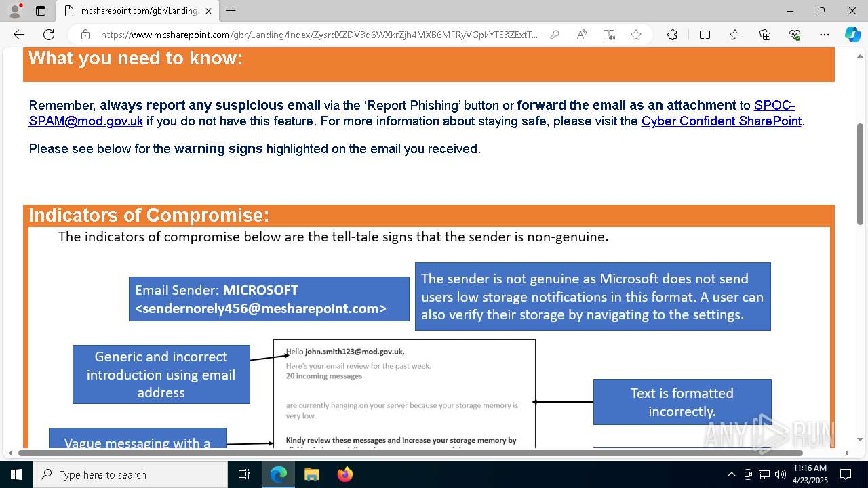Click the 'sender is not genuine' explanation box
868x488 pixels.
coord(593,296)
